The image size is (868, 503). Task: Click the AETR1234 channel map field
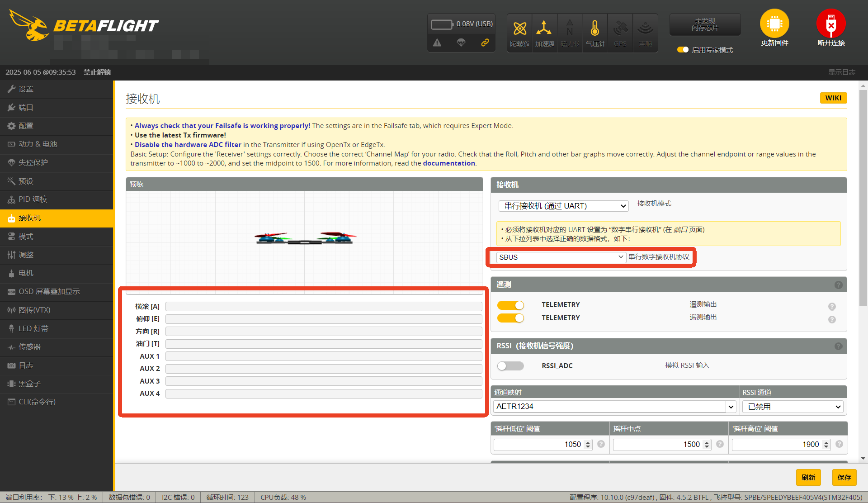[x=609, y=407]
